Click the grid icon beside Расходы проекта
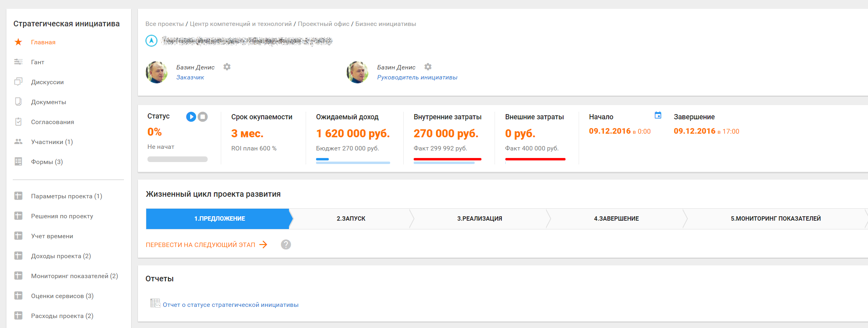This screenshot has height=328, width=868. [18, 316]
